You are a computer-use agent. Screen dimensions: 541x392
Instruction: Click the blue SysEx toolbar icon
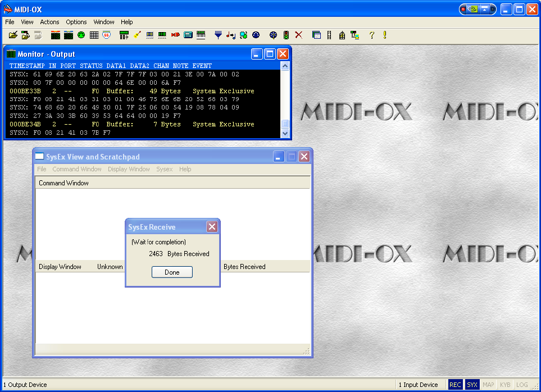(188, 35)
